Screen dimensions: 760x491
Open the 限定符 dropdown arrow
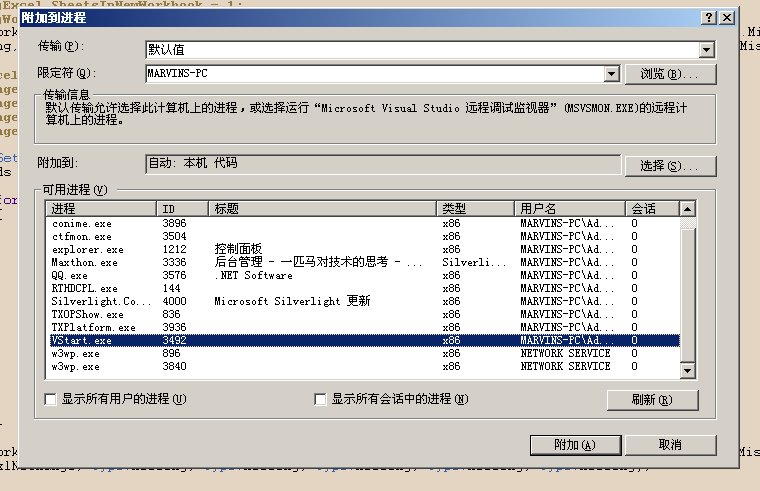pyautogui.click(x=612, y=74)
